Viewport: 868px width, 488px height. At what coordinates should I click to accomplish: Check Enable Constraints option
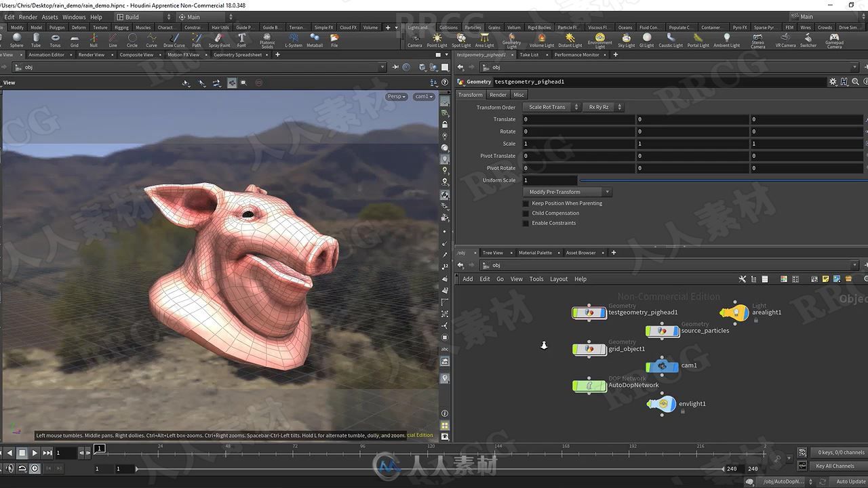[x=526, y=223]
